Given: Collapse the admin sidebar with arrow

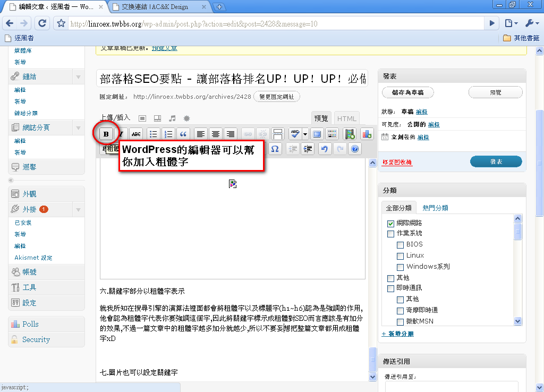Looking at the screenshot, I should (11, 180).
